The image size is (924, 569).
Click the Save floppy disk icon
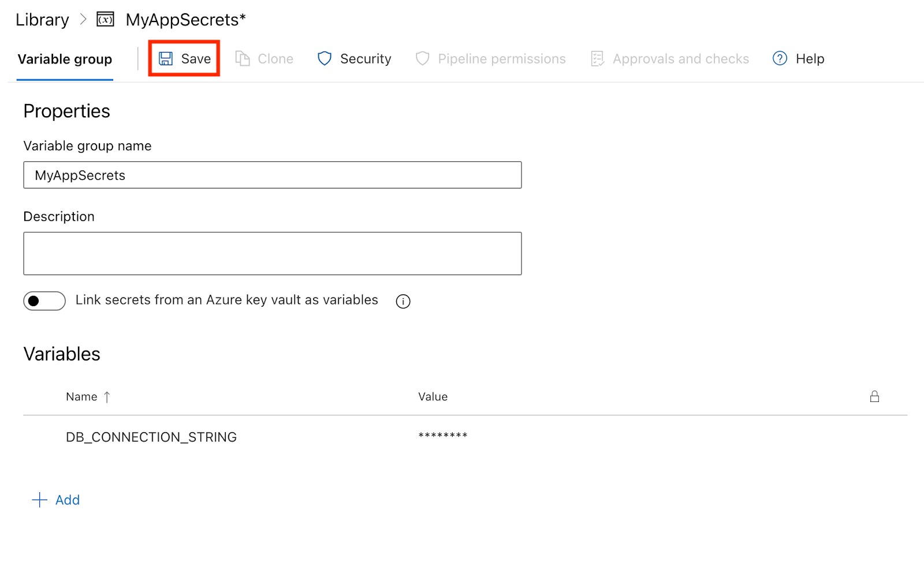[166, 58]
